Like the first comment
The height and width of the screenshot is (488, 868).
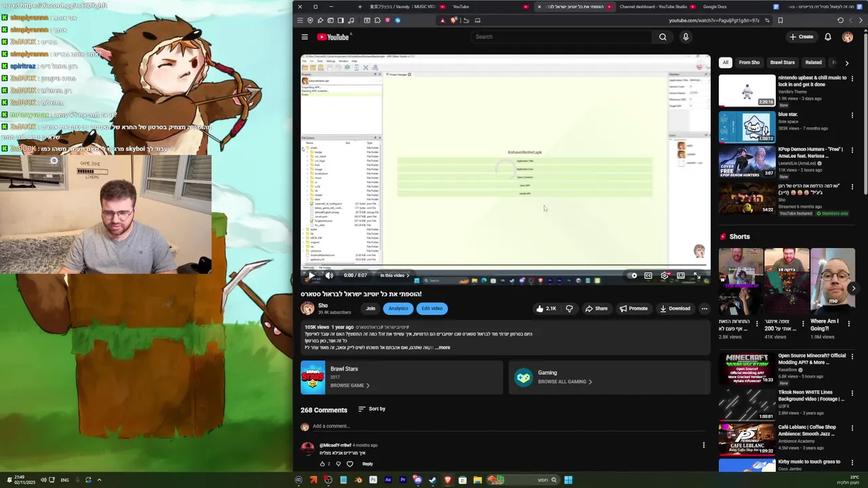323,464
